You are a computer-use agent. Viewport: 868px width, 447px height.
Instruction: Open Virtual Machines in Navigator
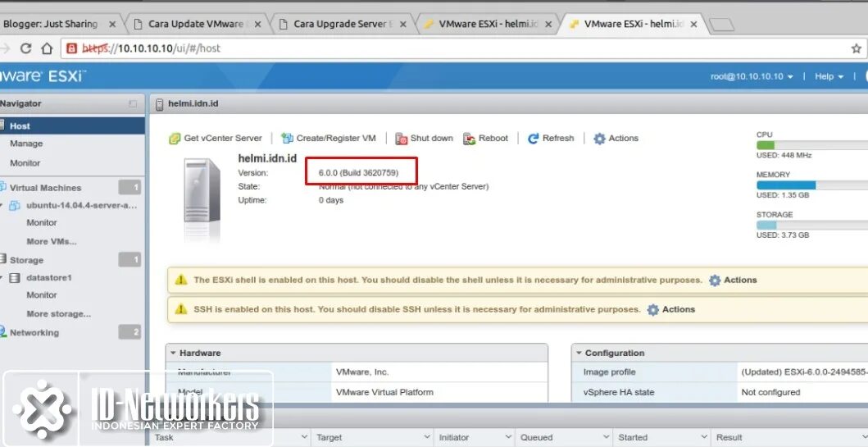point(45,188)
